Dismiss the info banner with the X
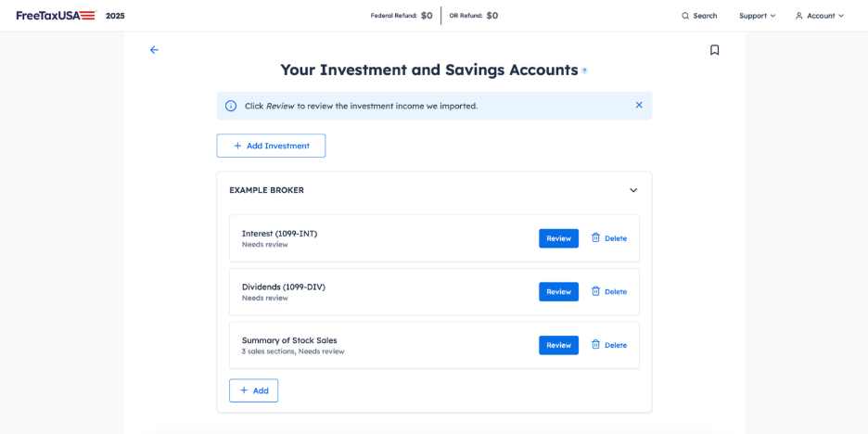868x434 pixels. point(639,105)
